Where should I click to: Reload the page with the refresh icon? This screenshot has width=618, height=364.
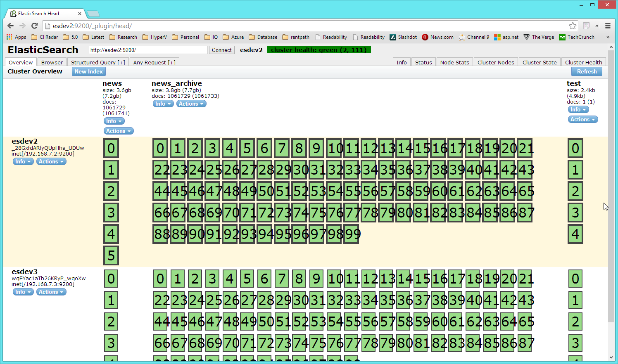point(35,26)
